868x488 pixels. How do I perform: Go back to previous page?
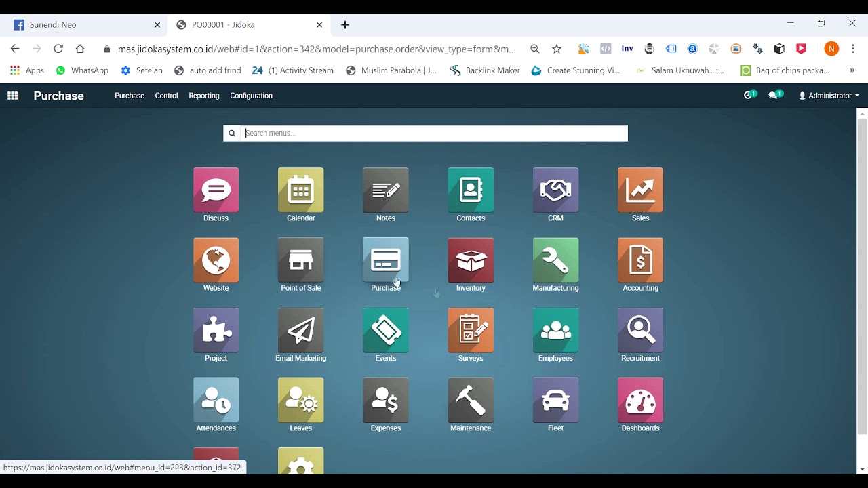click(x=15, y=49)
